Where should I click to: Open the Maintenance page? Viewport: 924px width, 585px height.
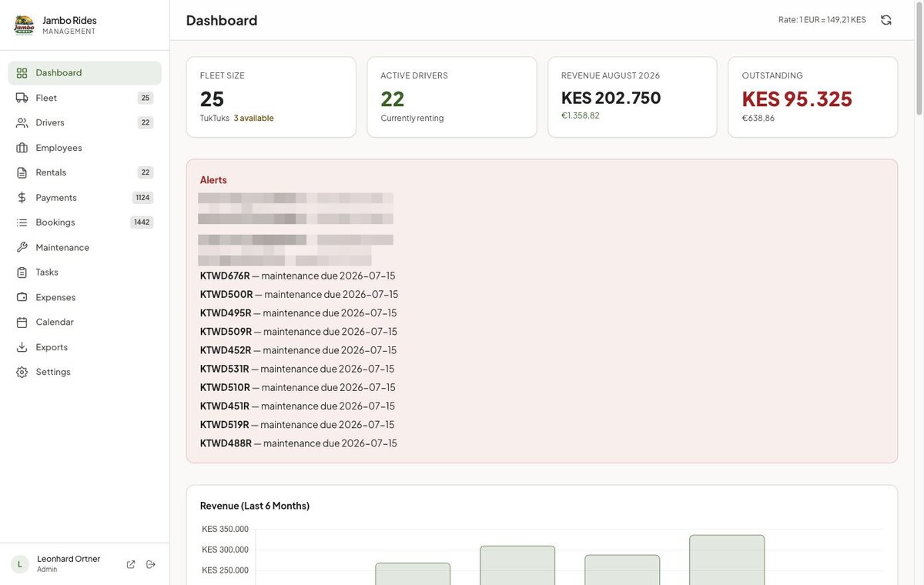[85, 247]
